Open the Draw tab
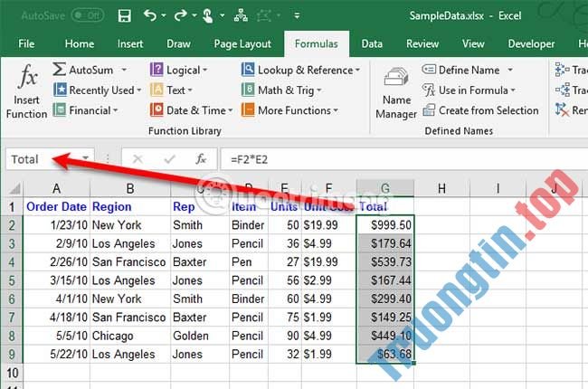This screenshot has height=389, width=588. 178,44
